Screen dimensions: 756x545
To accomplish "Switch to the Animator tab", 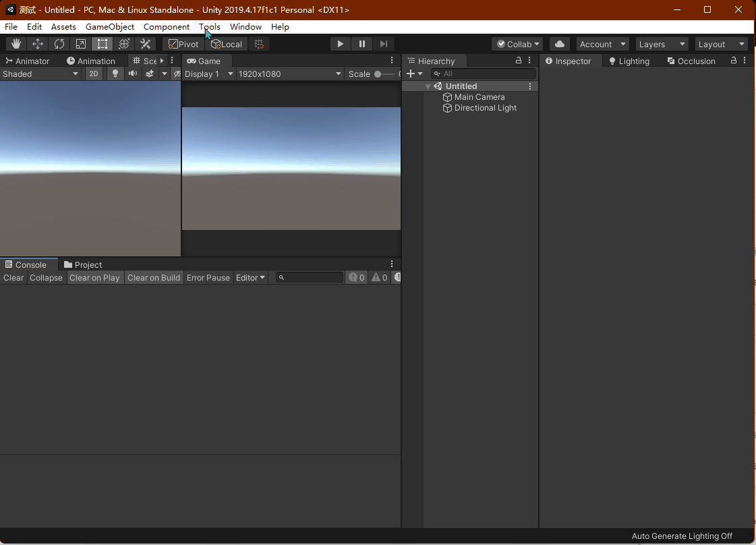I will pyautogui.click(x=28, y=61).
